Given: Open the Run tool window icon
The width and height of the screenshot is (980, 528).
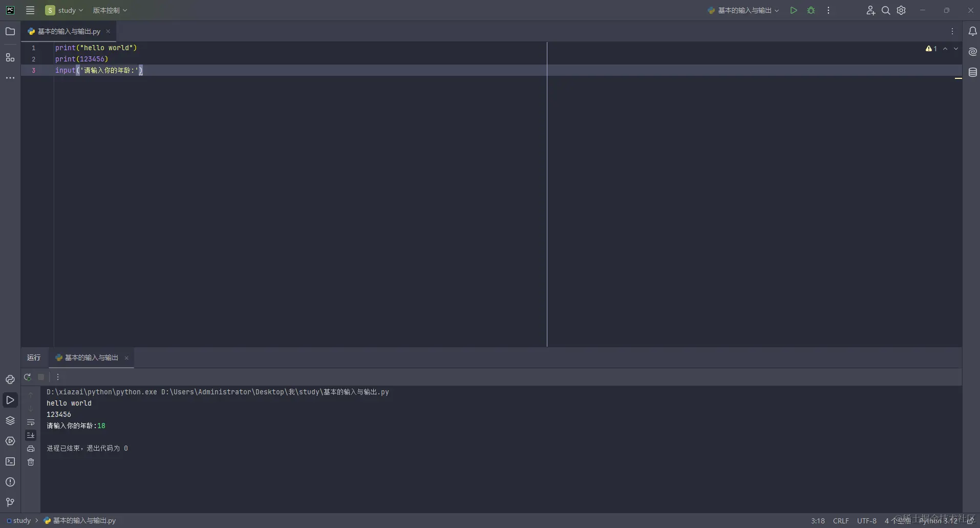Looking at the screenshot, I should pyautogui.click(x=10, y=400).
